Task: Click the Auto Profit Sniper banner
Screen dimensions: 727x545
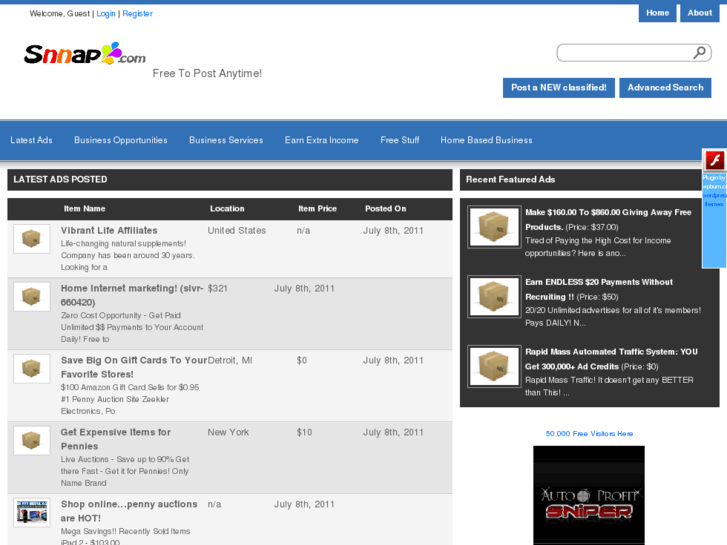Action: (589, 495)
